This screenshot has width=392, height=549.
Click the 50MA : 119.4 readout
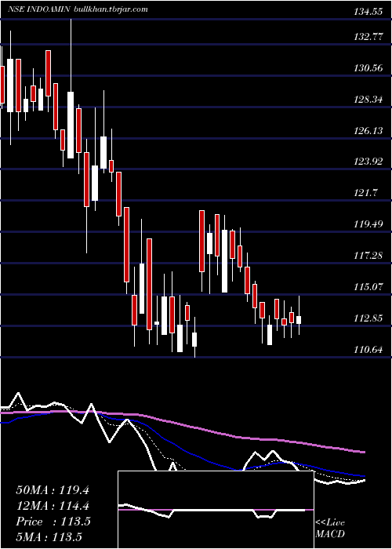point(53,490)
